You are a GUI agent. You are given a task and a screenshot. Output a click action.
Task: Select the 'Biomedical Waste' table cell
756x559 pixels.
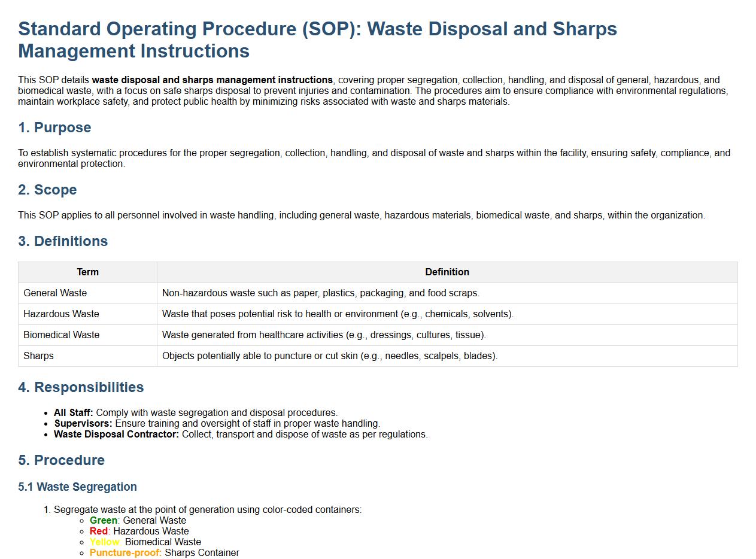61,335
